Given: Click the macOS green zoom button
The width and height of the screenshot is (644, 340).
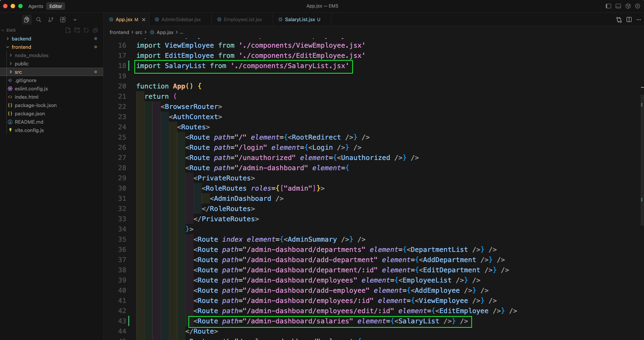Looking at the screenshot, I should tap(20, 6).
